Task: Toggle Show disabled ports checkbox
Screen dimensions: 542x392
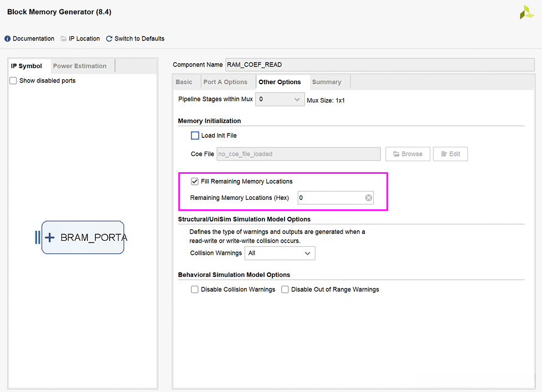Action: click(13, 81)
